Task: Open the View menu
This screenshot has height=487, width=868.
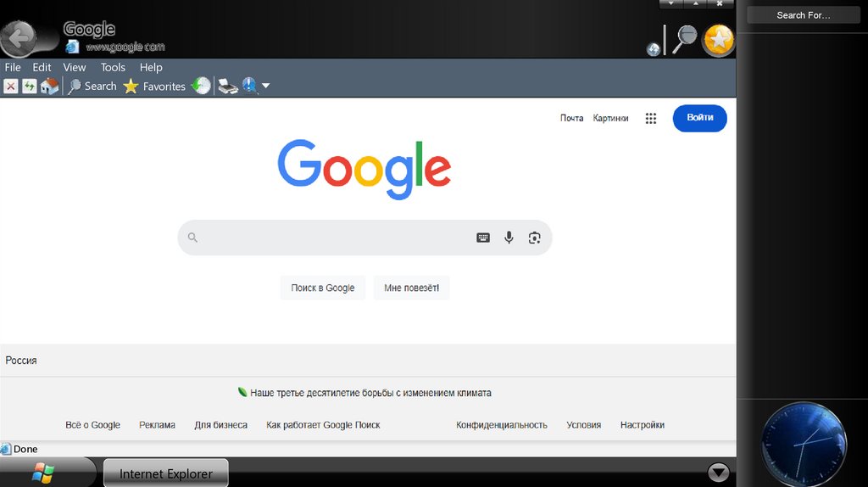Action: coord(75,67)
